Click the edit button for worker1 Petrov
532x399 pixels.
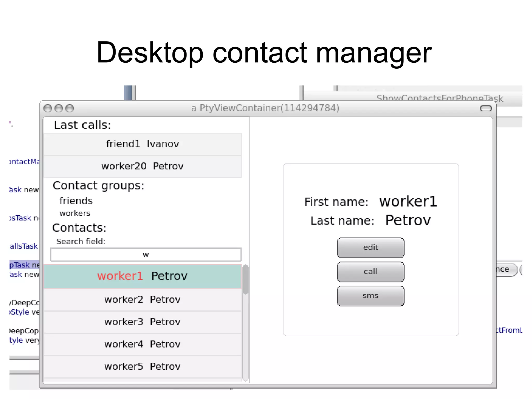pos(370,247)
